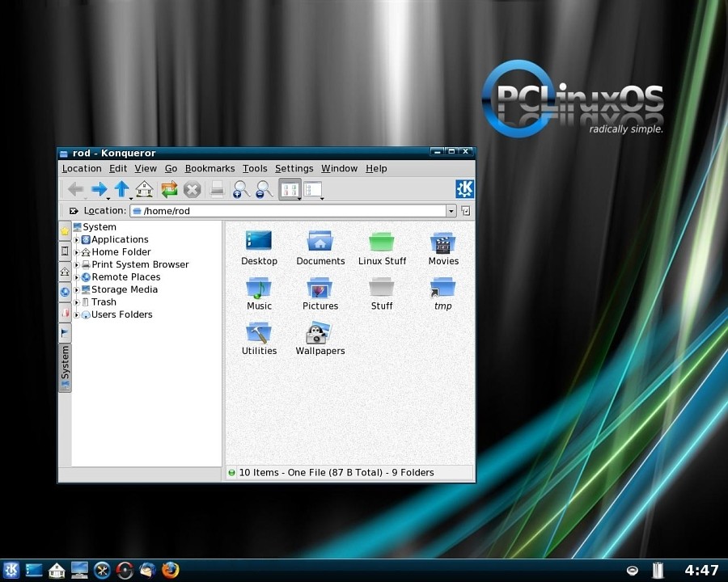
Task: Open the History sidebar tab
Action: 65,251
